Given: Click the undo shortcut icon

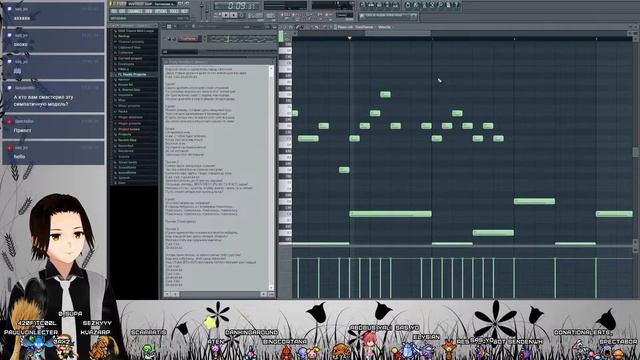Looking at the screenshot, I should tap(407, 5).
